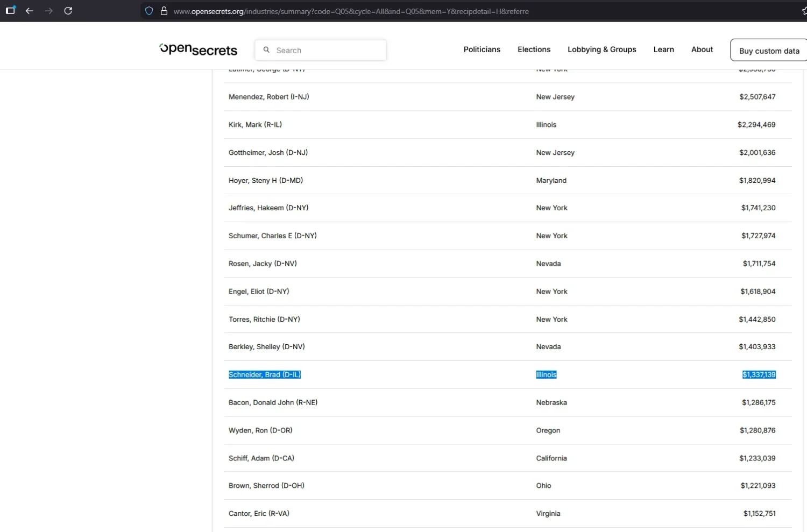
Task: Go back with the browser back arrow
Action: pyautogui.click(x=30, y=11)
